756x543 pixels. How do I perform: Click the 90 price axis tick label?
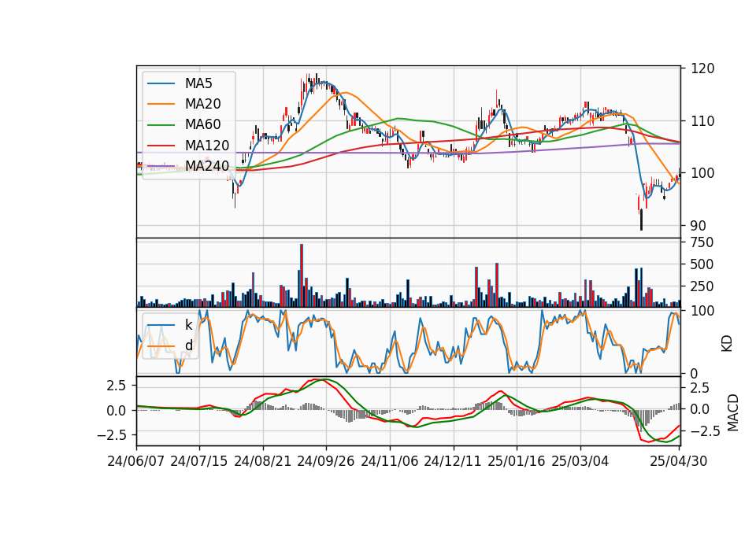click(699, 226)
